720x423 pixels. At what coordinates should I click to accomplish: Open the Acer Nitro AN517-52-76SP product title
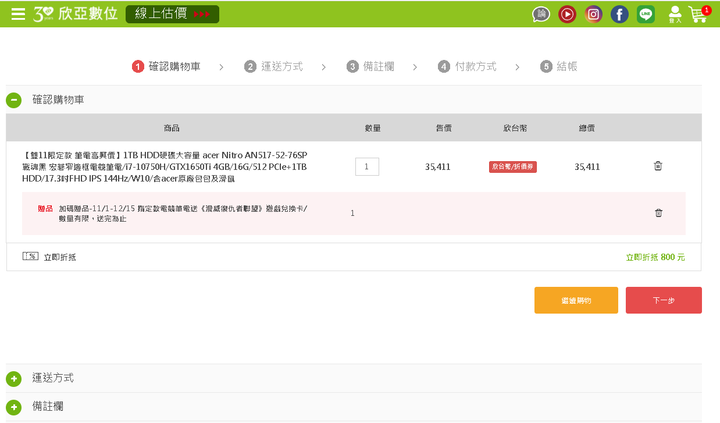point(164,167)
